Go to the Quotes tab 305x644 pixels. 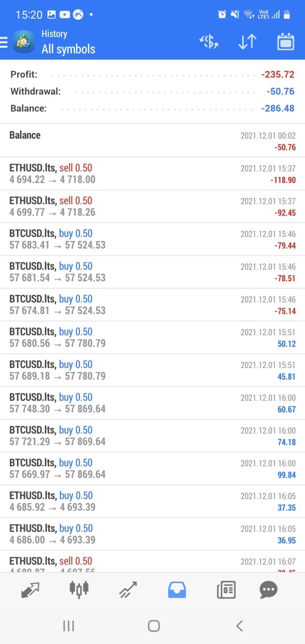[x=30, y=590]
